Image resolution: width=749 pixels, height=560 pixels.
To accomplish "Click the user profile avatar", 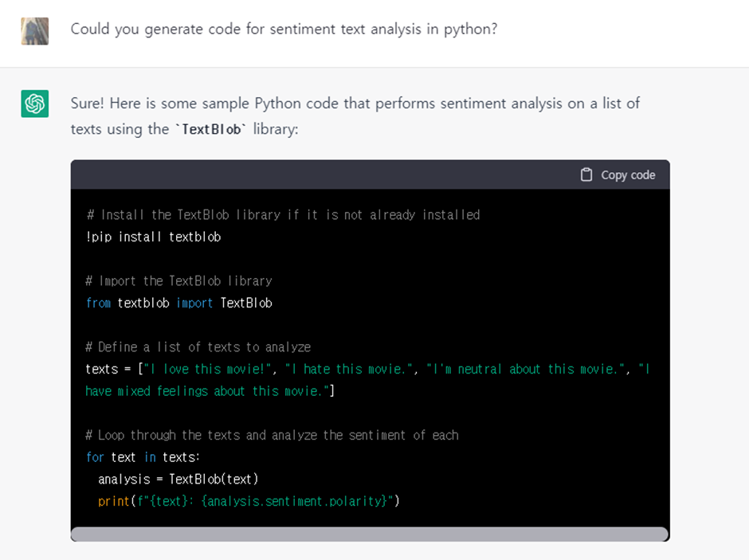I will tap(35, 30).
